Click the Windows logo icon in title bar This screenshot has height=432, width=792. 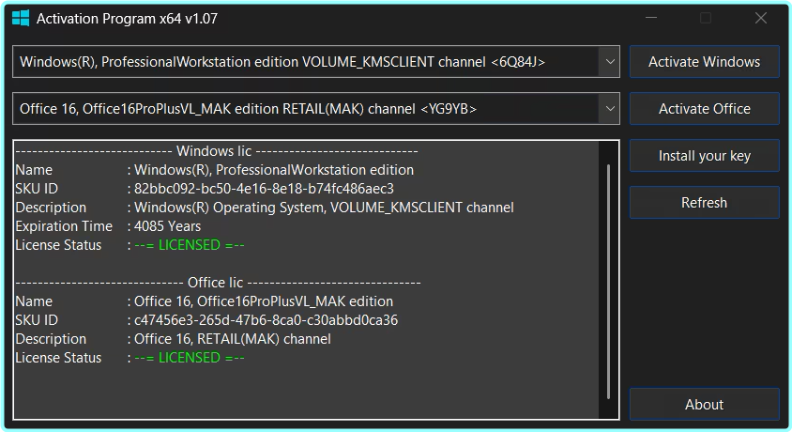(x=21, y=19)
